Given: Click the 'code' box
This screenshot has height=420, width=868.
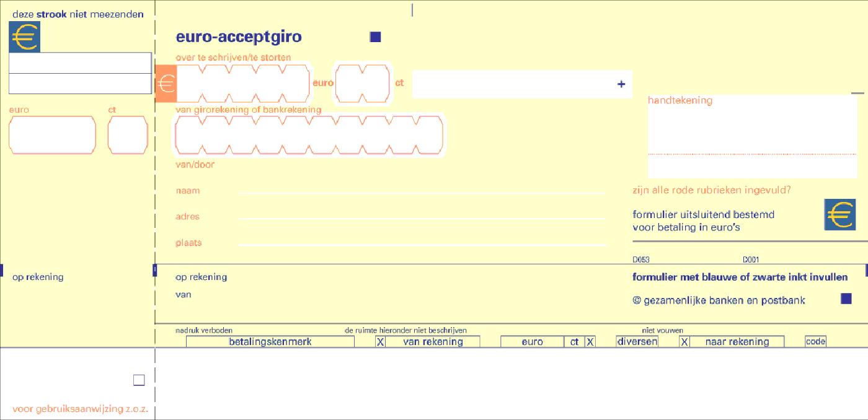Looking at the screenshot, I should (815, 341).
